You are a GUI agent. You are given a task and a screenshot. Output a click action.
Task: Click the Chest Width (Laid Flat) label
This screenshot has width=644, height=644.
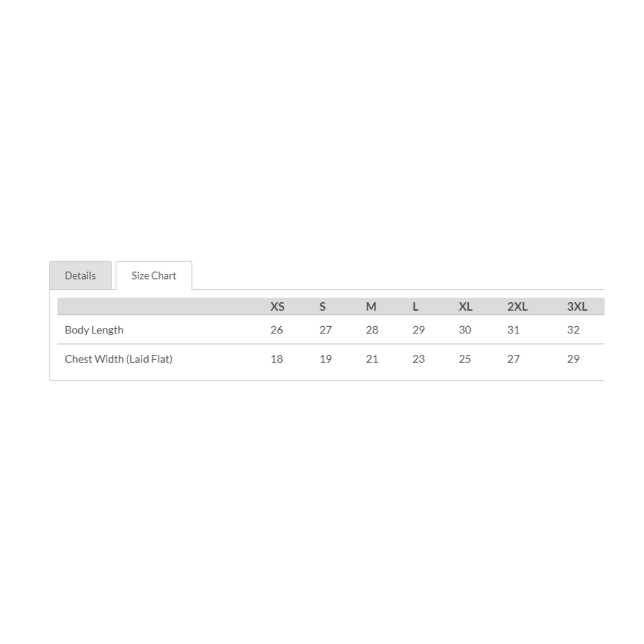click(x=119, y=359)
